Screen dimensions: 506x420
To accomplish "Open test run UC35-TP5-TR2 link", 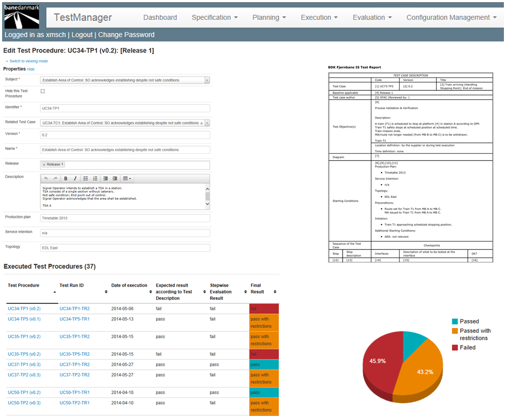I will (x=75, y=354).
